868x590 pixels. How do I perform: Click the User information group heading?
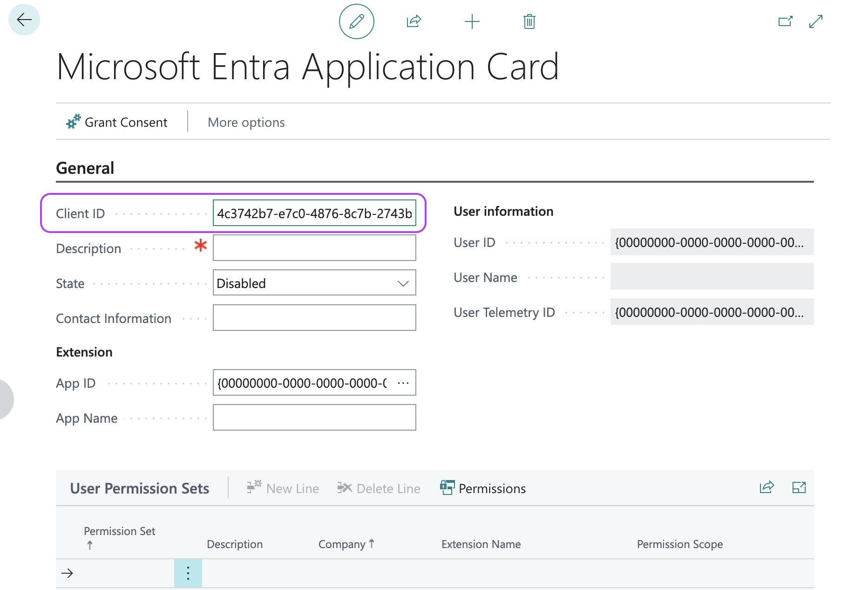click(x=503, y=211)
